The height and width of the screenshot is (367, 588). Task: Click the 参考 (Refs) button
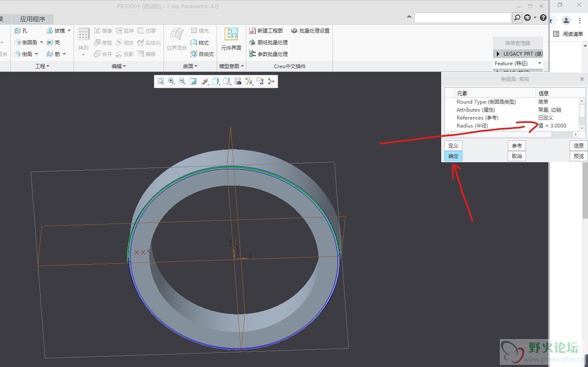(x=517, y=145)
